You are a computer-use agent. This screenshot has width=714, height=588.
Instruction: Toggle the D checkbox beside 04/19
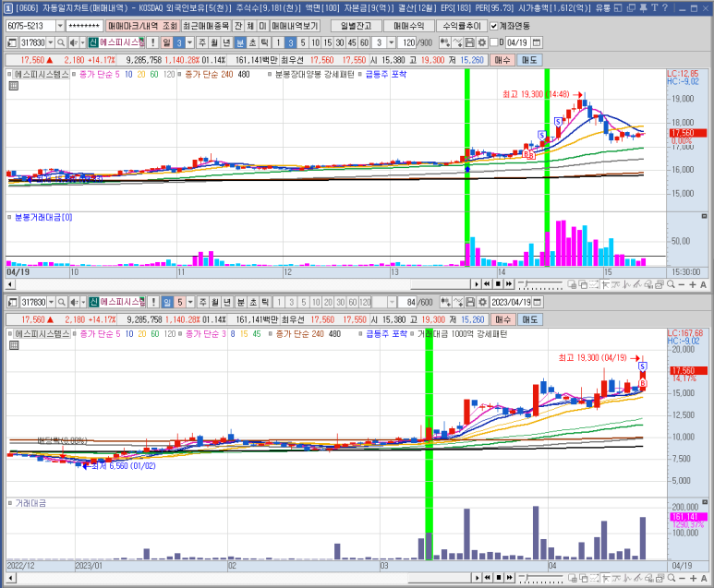click(494, 42)
